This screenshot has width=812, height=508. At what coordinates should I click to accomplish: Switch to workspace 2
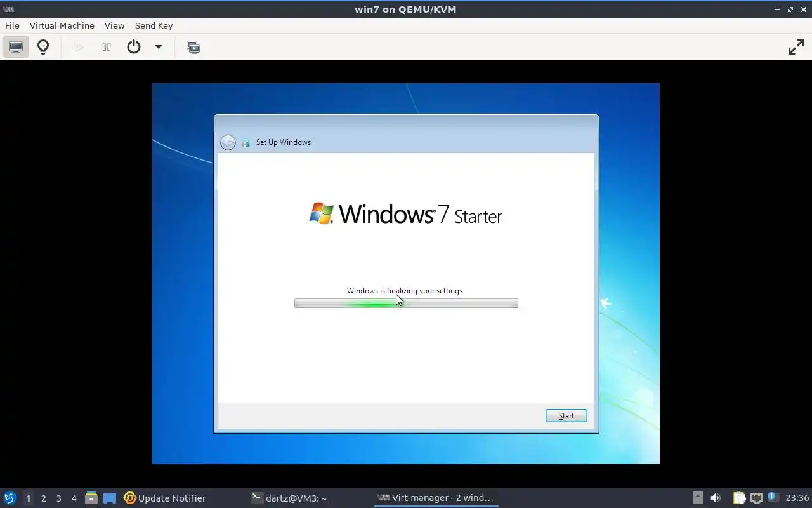coord(43,498)
